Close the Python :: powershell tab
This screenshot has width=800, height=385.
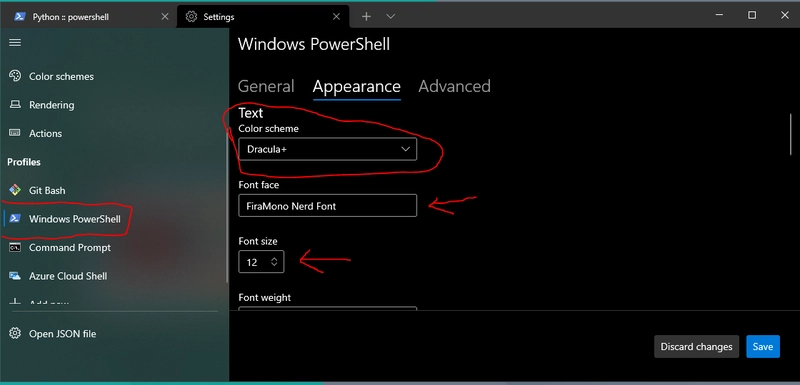pos(165,16)
